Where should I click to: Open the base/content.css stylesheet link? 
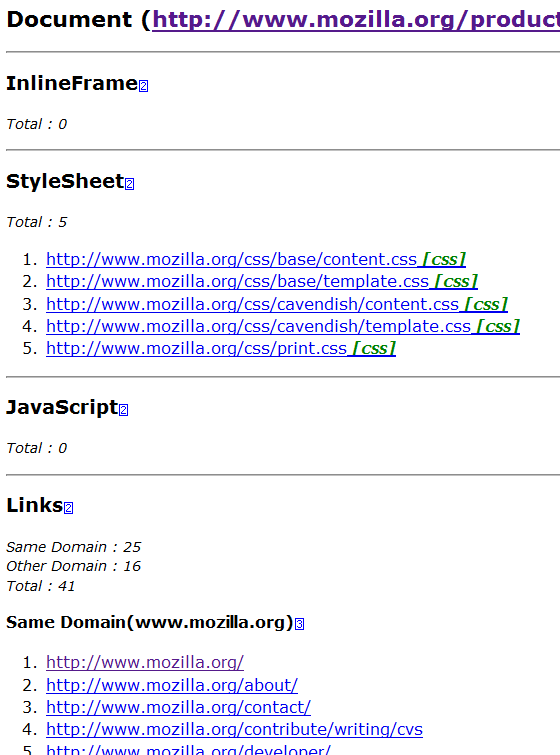[232, 260]
